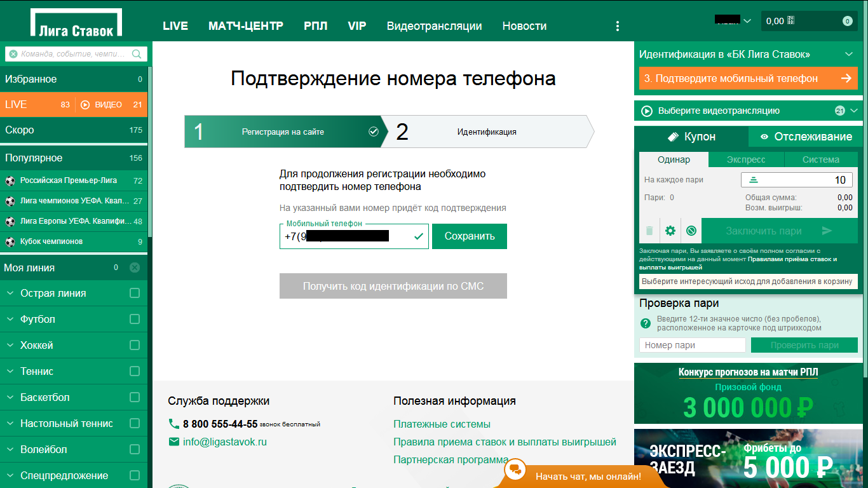868x488 pixels.
Task: Switch to Экспресс coupon tab
Action: click(746, 159)
